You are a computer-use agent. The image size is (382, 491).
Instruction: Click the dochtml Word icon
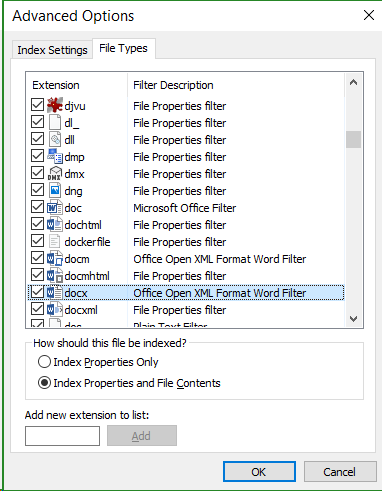click(55, 224)
